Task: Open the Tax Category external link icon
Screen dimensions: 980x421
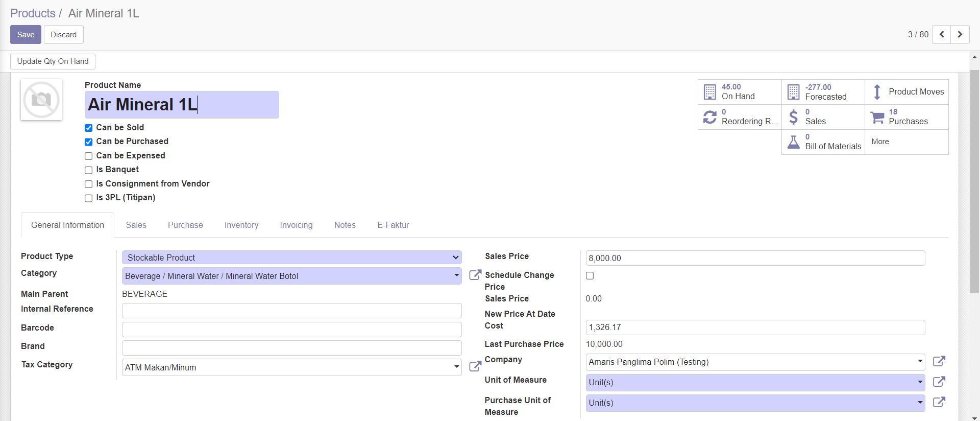Action: coord(475,366)
